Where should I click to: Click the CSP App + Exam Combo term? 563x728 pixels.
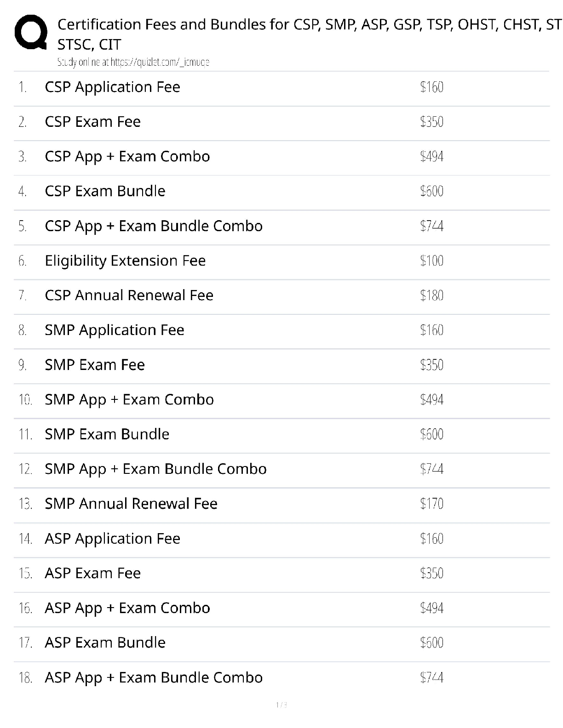127,156
